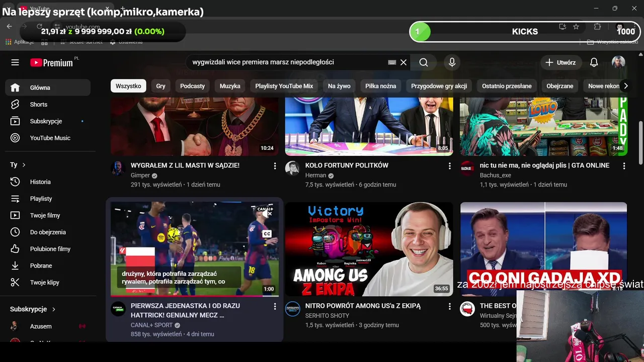Screen dimensions: 644x362
Task: Go to Główna home page
Action: click(48, 87)
